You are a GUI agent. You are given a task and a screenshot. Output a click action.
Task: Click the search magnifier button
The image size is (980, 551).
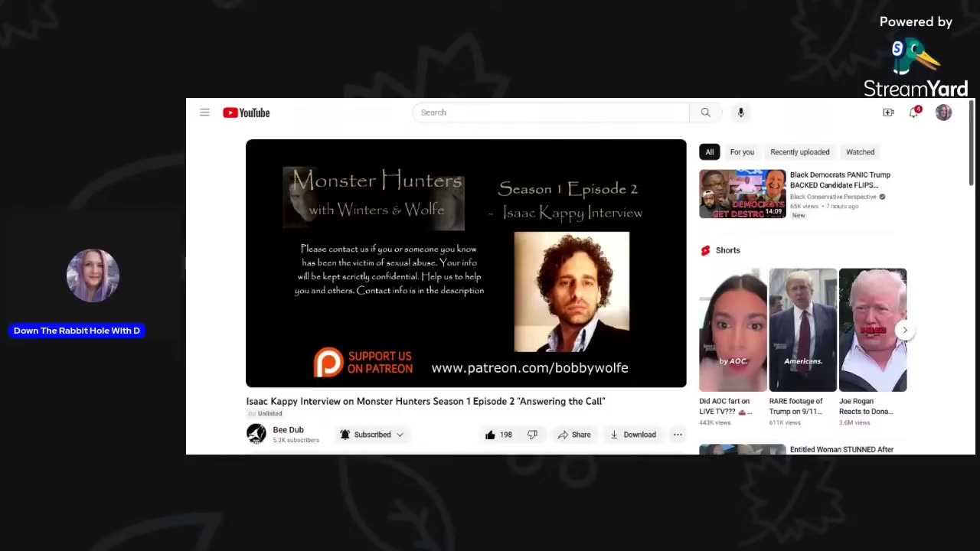coord(705,112)
